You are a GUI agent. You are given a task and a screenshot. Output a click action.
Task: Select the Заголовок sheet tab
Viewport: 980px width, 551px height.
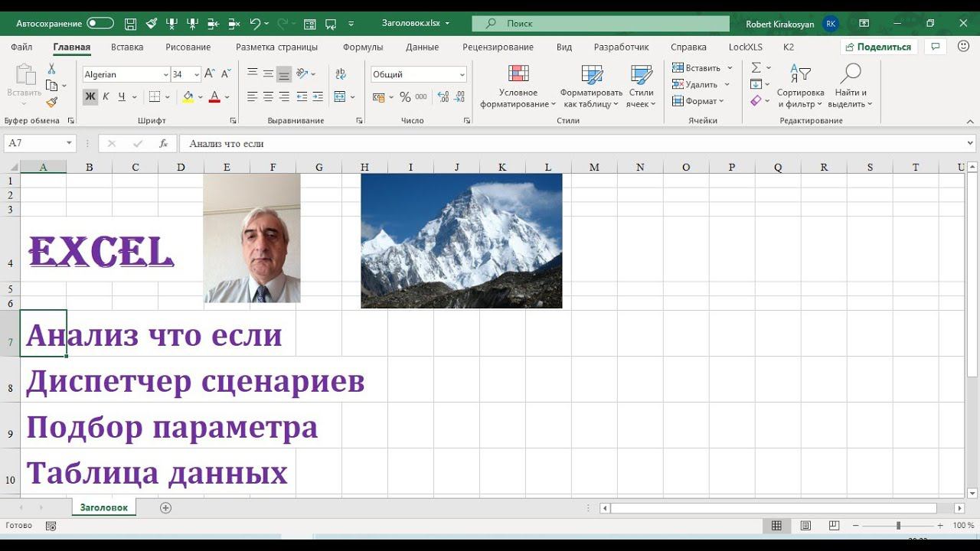tap(104, 507)
